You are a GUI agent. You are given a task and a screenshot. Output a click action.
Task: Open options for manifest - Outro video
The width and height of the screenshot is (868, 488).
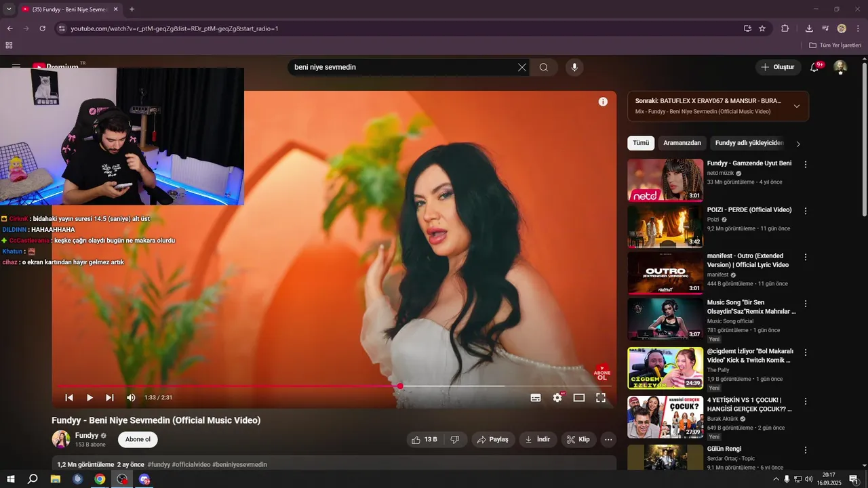click(806, 258)
